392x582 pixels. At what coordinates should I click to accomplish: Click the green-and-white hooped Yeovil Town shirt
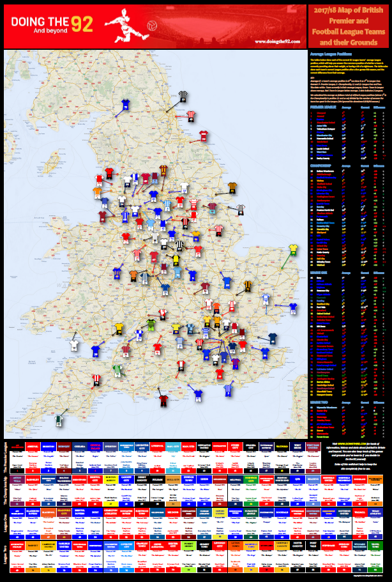[117, 371]
